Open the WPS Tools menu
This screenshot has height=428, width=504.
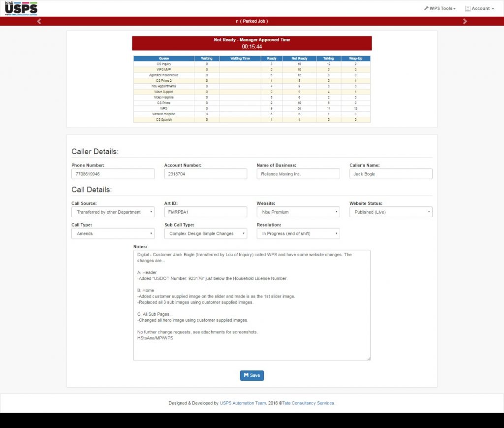coord(440,8)
